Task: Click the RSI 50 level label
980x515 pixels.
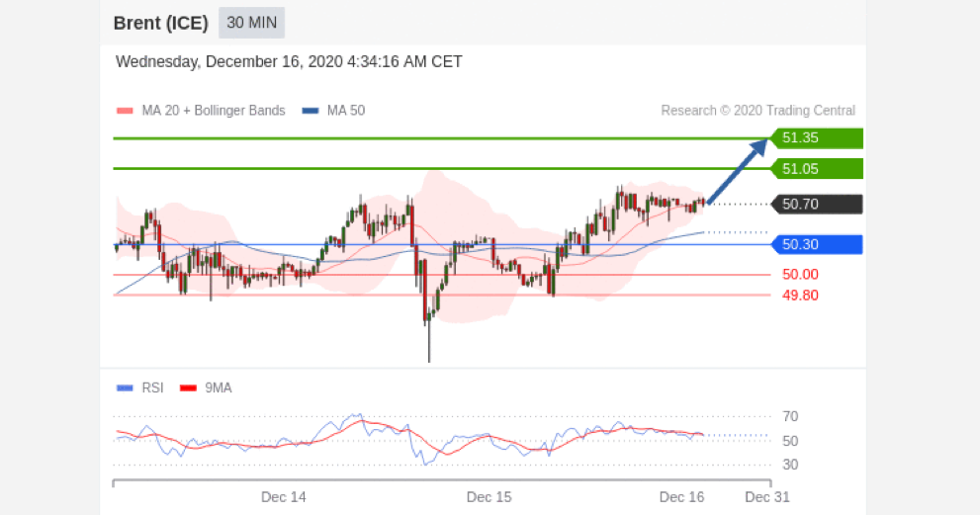Action: coord(790,441)
